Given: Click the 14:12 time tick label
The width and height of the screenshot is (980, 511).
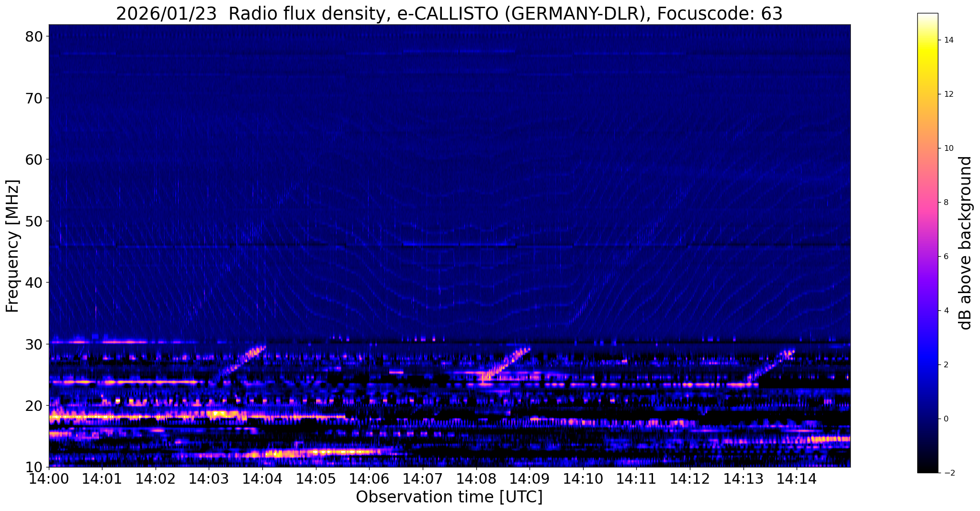Looking at the screenshot, I should 690,478.
